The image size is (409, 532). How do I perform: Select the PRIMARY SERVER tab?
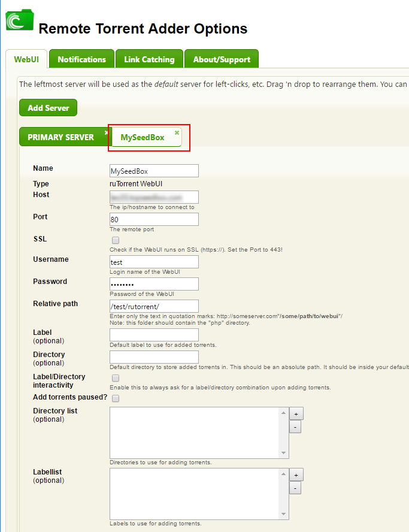click(60, 137)
